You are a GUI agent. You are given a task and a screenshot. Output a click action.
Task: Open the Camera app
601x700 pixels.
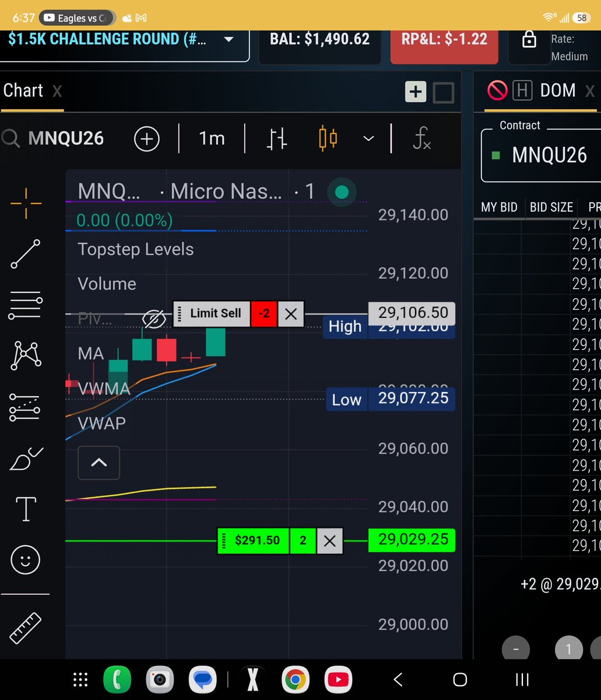160,680
